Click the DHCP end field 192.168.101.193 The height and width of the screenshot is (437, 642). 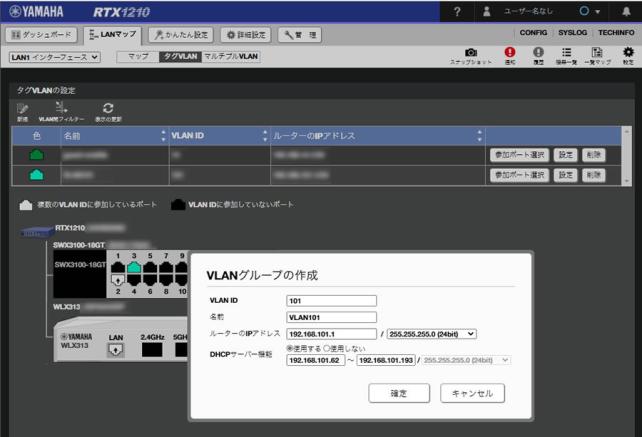(386, 360)
